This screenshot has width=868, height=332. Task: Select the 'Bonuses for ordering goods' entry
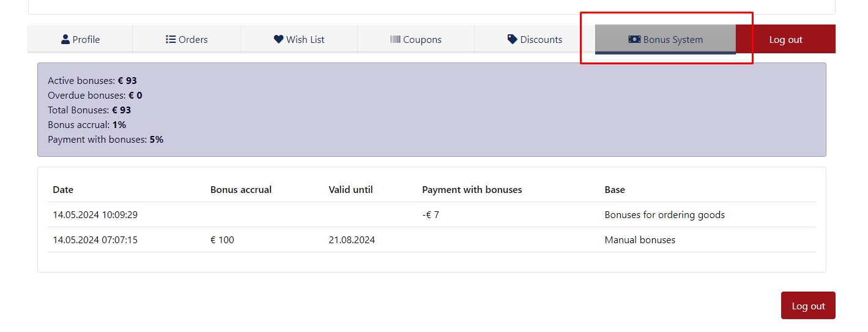664,215
